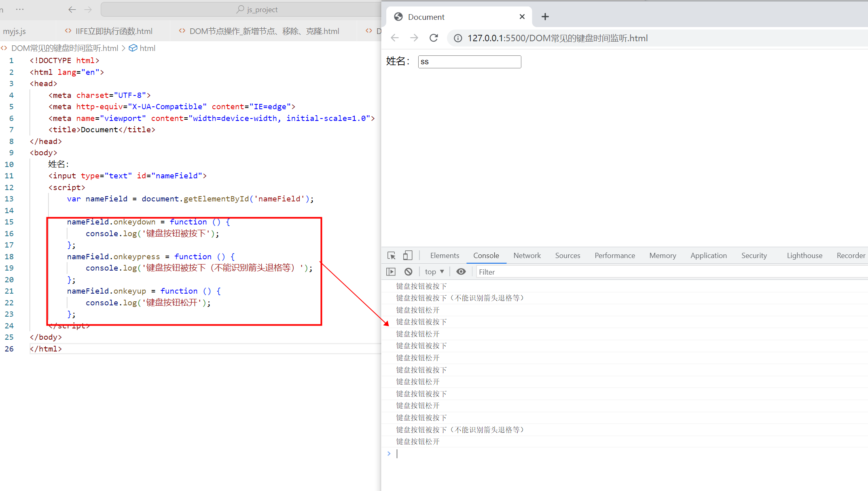Click the browser back arrow
This screenshot has height=491, width=868.
395,38
